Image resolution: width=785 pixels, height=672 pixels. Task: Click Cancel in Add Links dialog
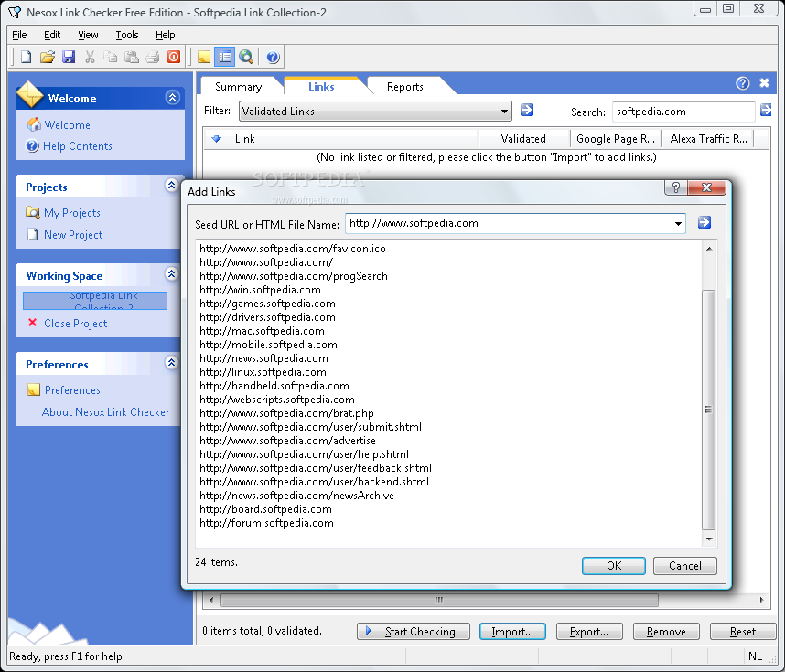[x=685, y=566]
